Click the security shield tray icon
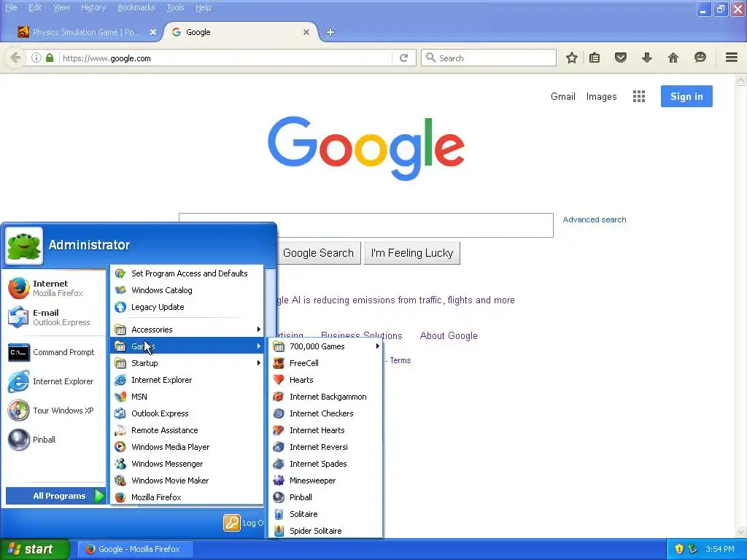 click(x=679, y=549)
